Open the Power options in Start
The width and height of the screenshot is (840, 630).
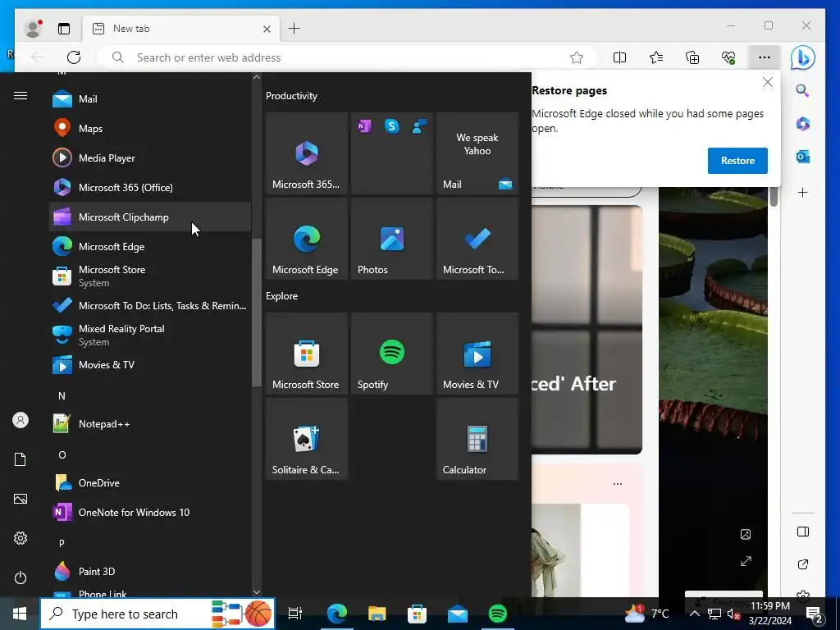21,577
